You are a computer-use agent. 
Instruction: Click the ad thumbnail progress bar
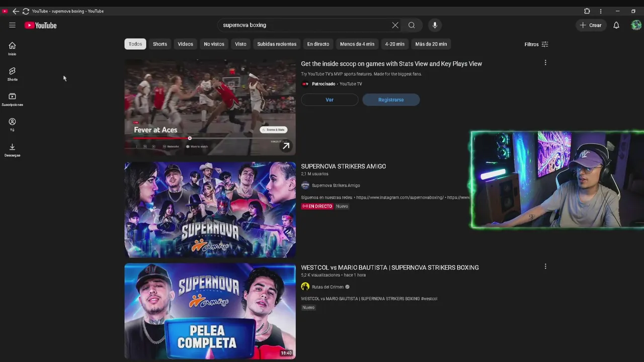(210, 138)
